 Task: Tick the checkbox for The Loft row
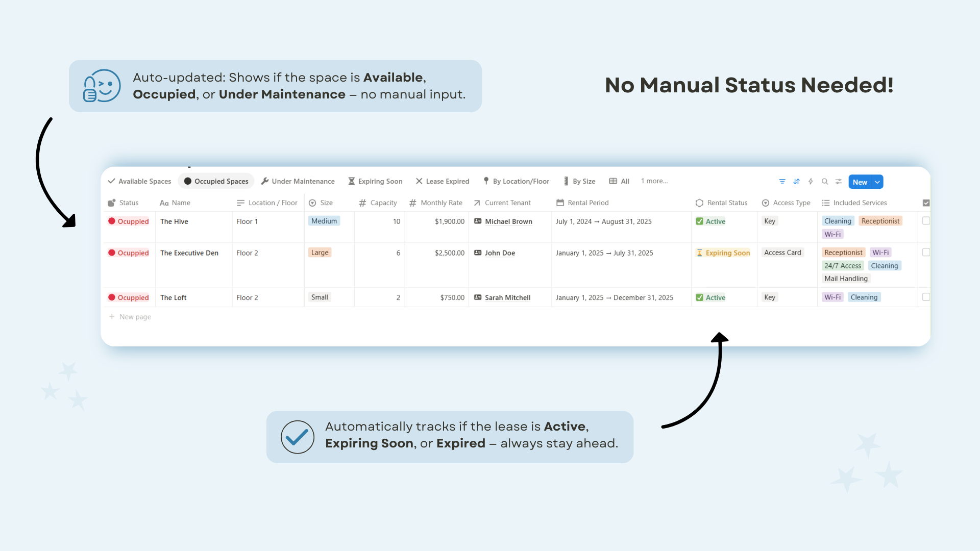point(926,297)
